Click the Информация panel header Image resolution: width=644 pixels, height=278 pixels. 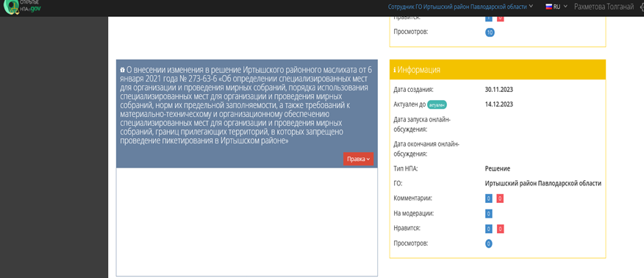point(498,70)
